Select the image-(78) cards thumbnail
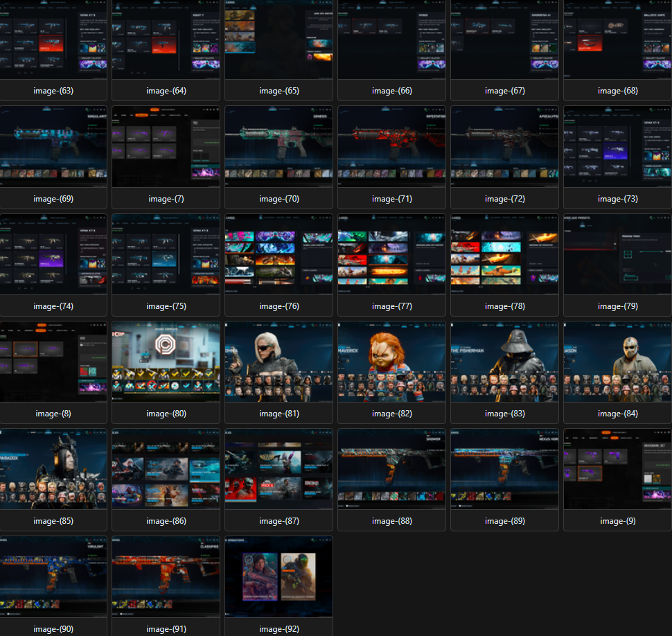672x636 pixels. (504, 254)
